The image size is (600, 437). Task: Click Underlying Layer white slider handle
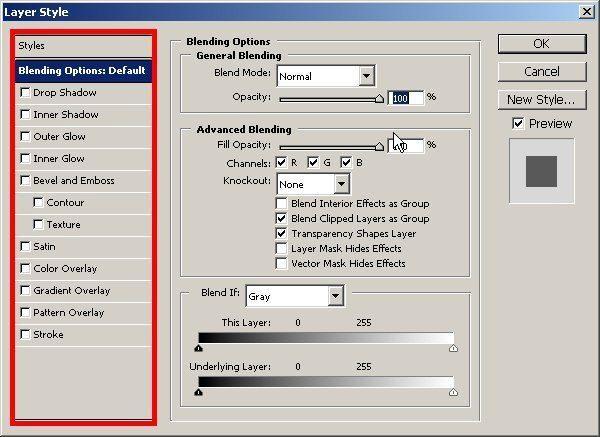pyautogui.click(x=454, y=392)
